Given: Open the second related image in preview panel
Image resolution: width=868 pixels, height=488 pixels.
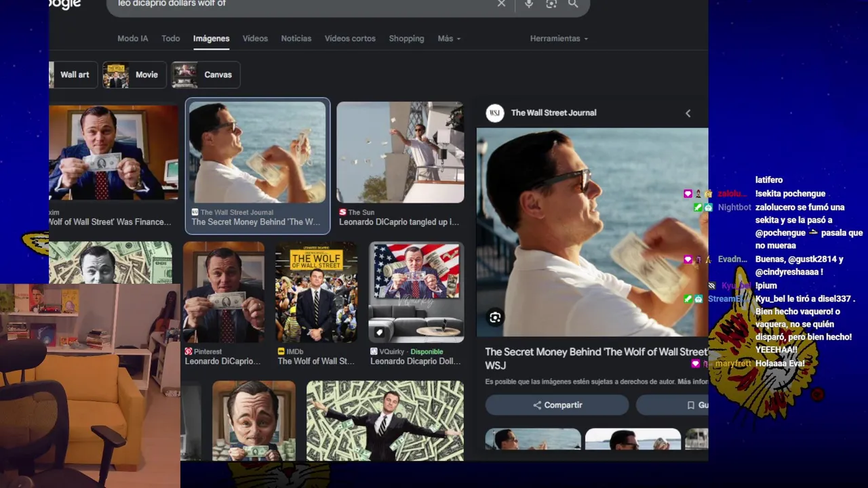Looking at the screenshot, I should coord(633,439).
